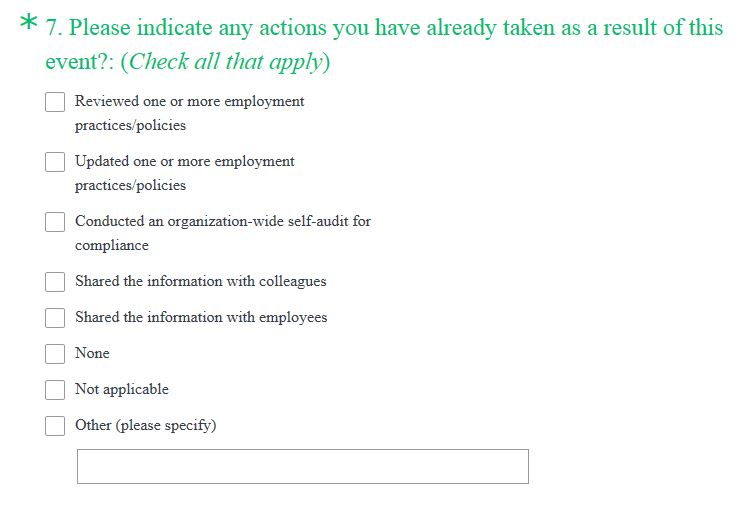Enable the organization-wide self-audit checkbox
This screenshot has height=510, width=747.
coord(55,222)
